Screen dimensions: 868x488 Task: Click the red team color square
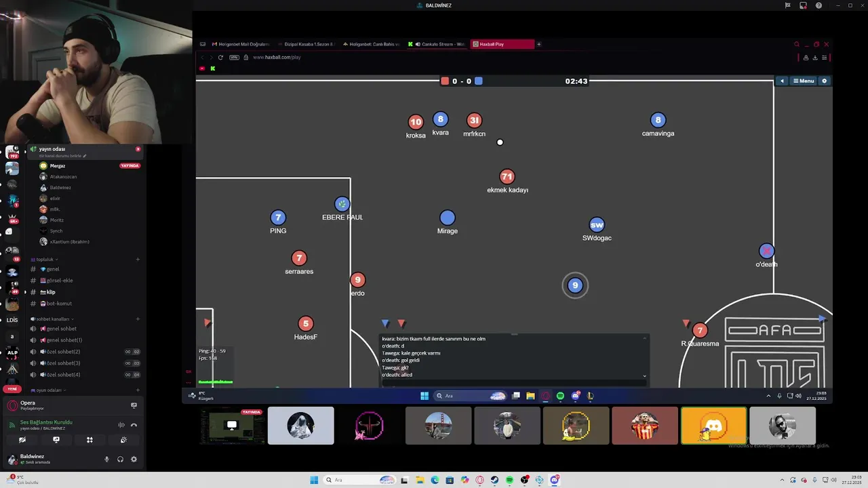tap(445, 81)
